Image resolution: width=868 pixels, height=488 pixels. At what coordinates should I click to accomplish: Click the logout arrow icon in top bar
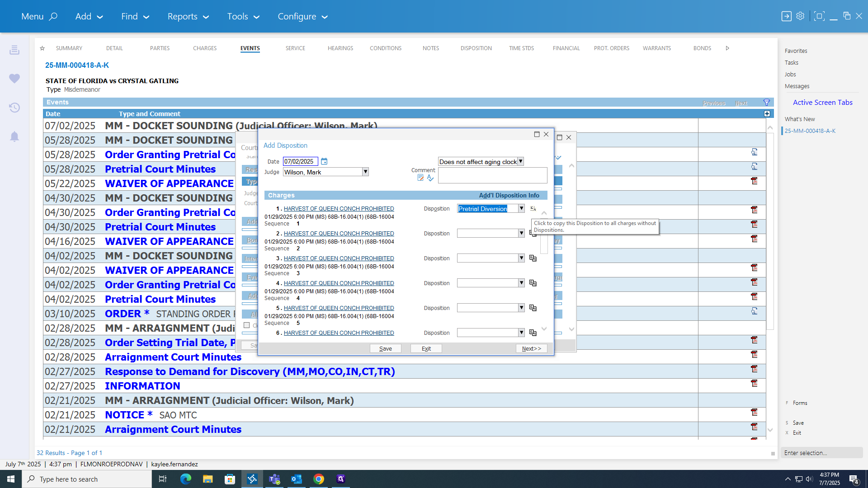pos(786,16)
